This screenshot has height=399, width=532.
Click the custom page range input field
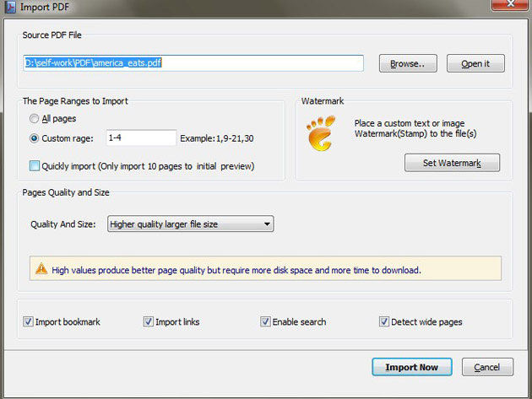pos(141,137)
